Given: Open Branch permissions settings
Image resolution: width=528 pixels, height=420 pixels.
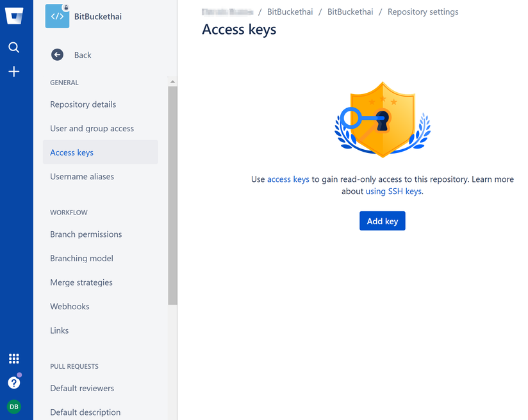Looking at the screenshot, I should coord(86,234).
